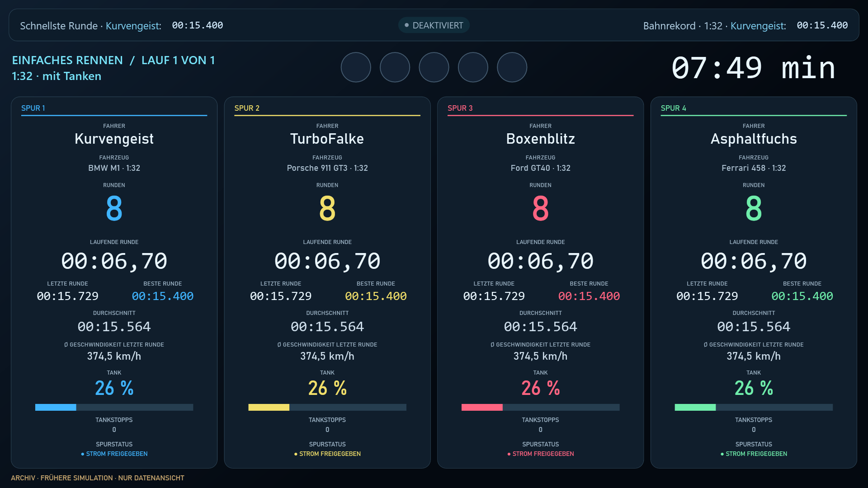Click Spur 1 blue lap count 8

coord(114,208)
